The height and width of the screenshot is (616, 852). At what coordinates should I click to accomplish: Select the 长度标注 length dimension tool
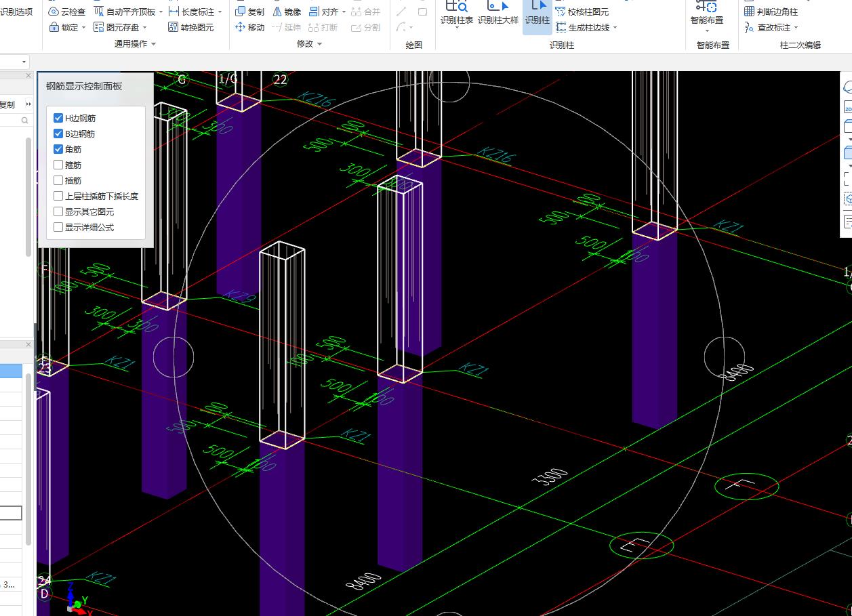point(191,12)
